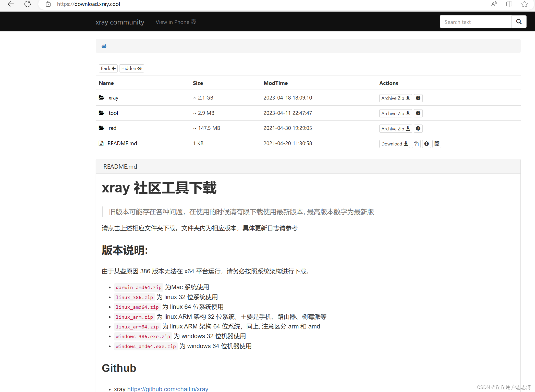535x392 pixels.
Task: Download xray folder as Archive Zip
Action: point(396,98)
